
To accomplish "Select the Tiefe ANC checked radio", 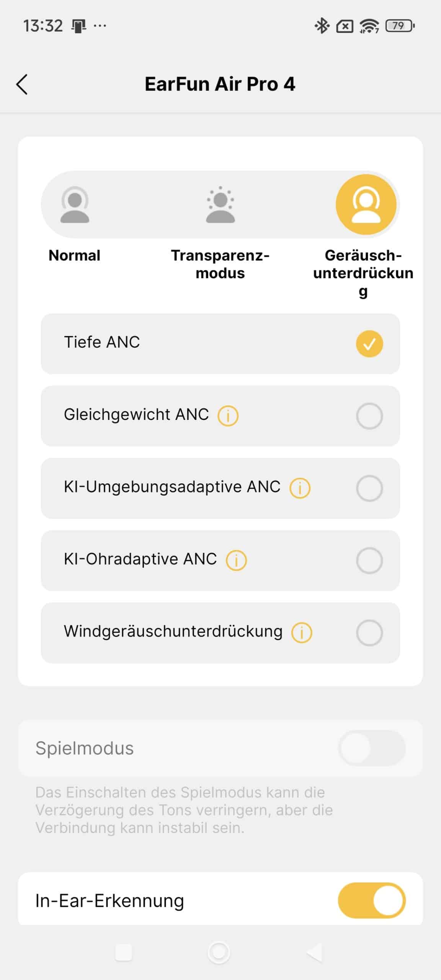I will tap(369, 343).
